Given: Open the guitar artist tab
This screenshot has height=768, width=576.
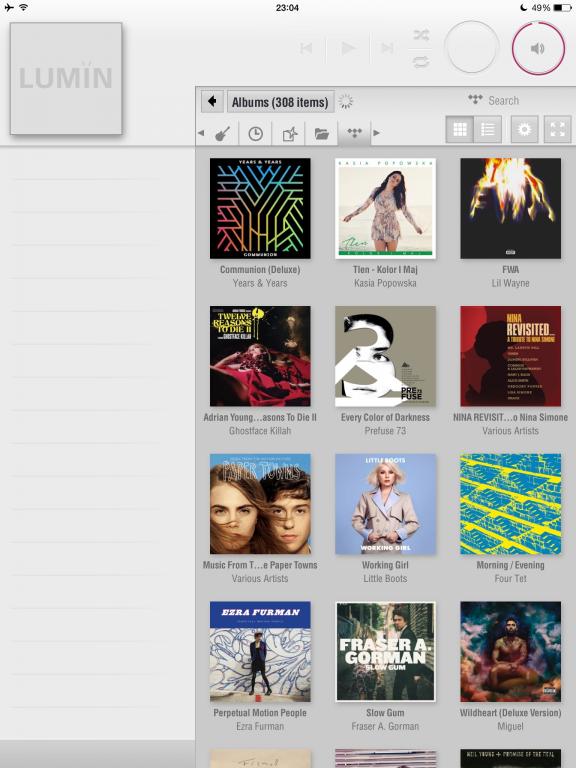Looking at the screenshot, I should pyautogui.click(x=223, y=133).
